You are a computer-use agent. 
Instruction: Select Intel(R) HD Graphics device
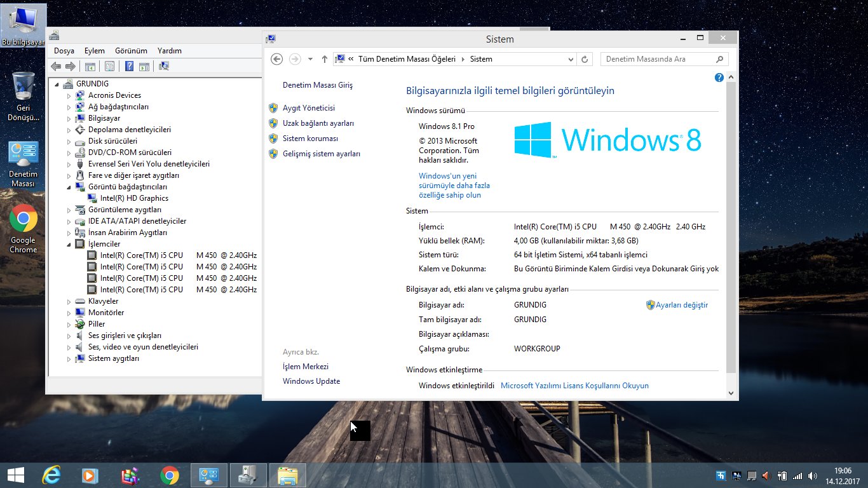[134, 198]
